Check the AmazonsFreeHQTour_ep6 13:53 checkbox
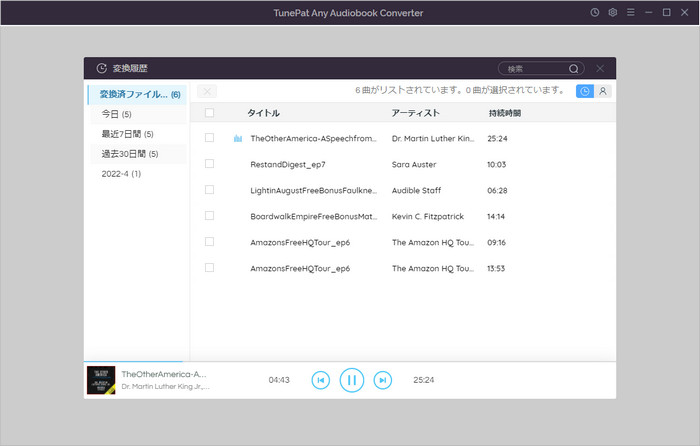Screen dimensions: 700x446 pos(209,267)
